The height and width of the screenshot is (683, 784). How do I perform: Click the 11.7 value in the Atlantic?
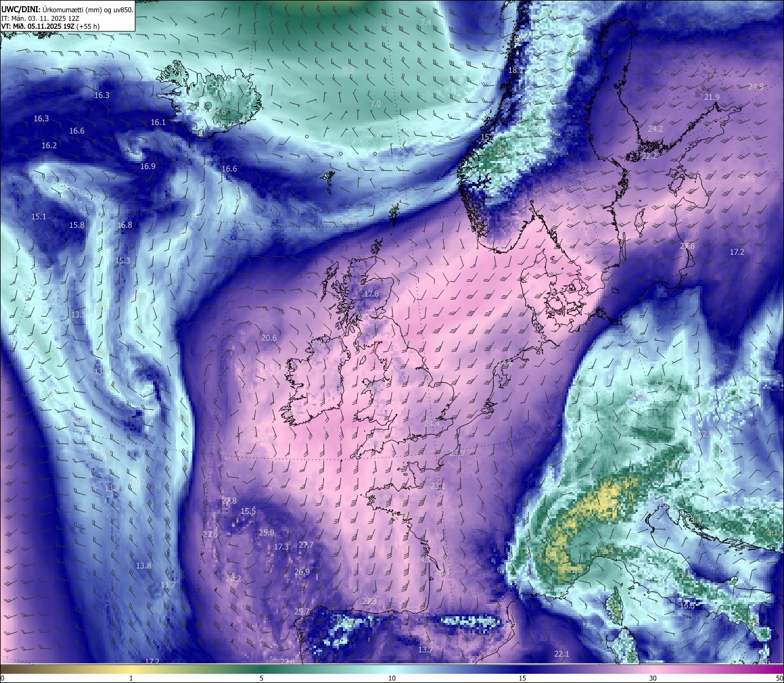click(x=168, y=585)
